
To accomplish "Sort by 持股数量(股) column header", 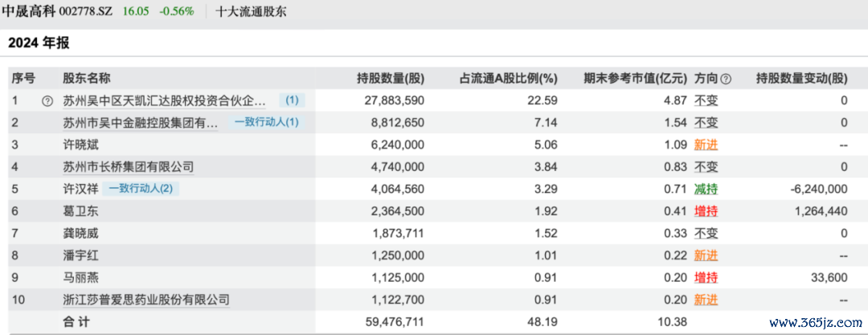I will point(390,79).
